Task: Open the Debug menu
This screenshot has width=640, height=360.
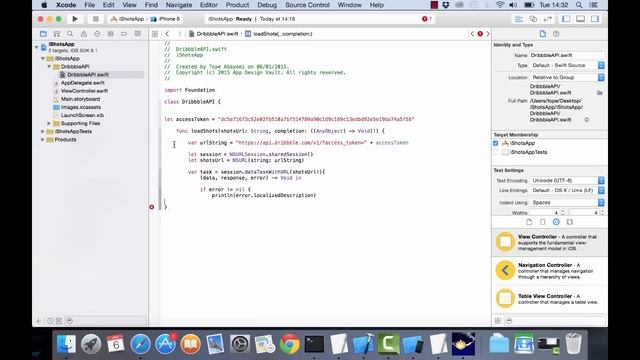Action: tap(267, 5)
